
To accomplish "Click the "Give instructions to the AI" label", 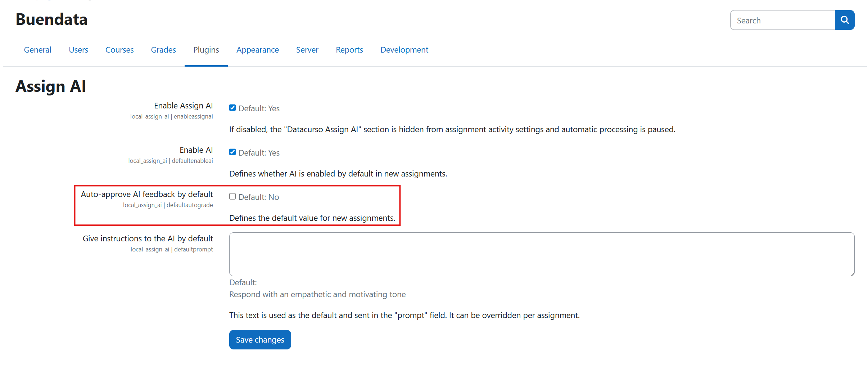I will tap(148, 238).
